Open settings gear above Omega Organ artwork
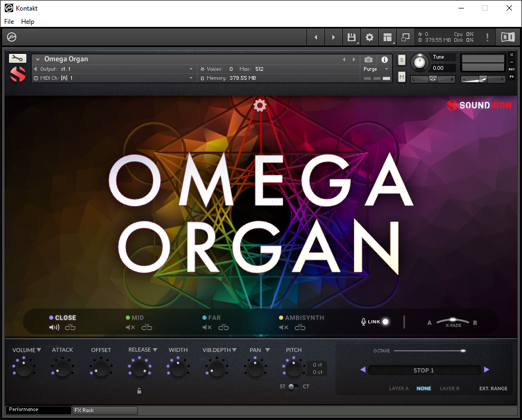This screenshot has width=522, height=420. (260, 106)
